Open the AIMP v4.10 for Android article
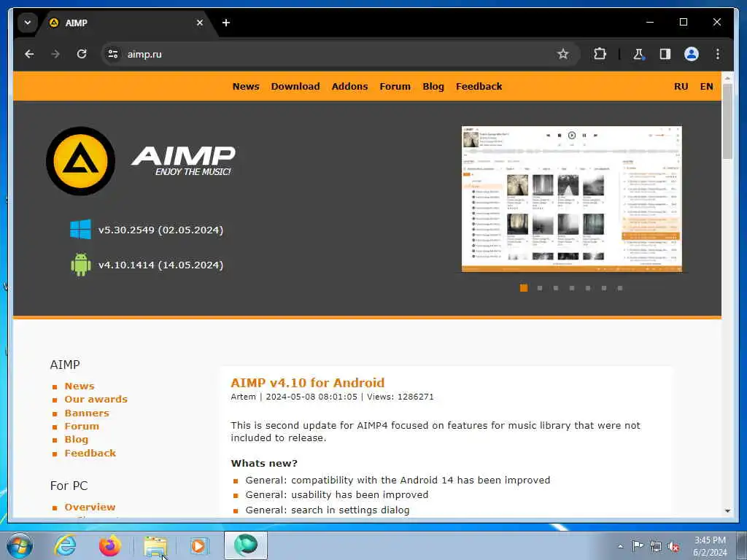This screenshot has height=560, width=747. 307,383
